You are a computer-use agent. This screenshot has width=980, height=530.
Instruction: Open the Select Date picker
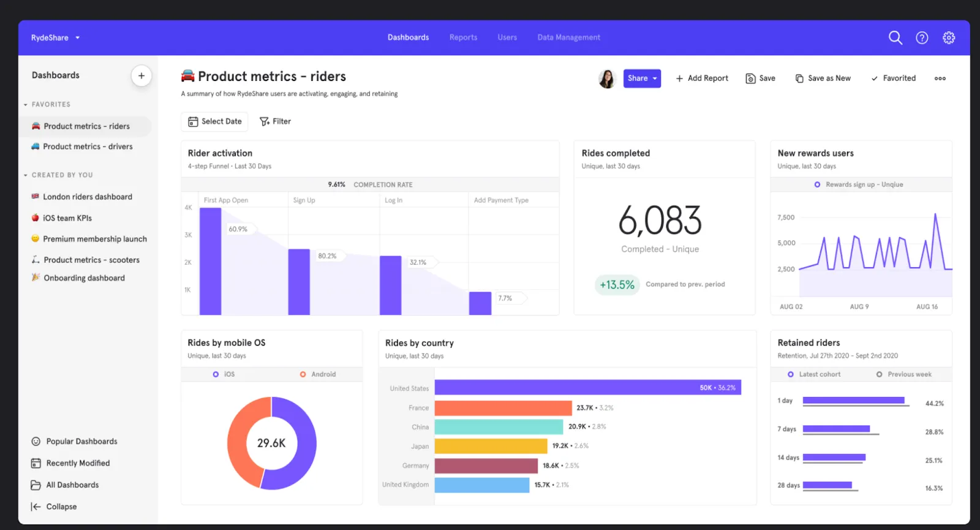click(214, 121)
